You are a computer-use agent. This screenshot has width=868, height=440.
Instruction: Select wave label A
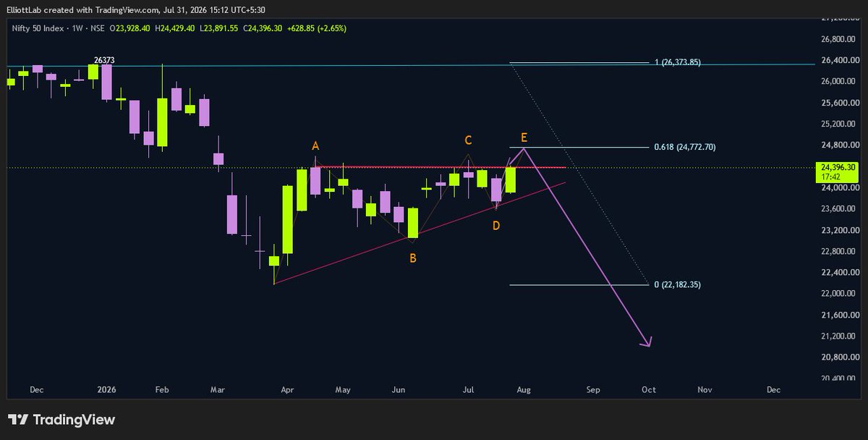click(x=315, y=146)
